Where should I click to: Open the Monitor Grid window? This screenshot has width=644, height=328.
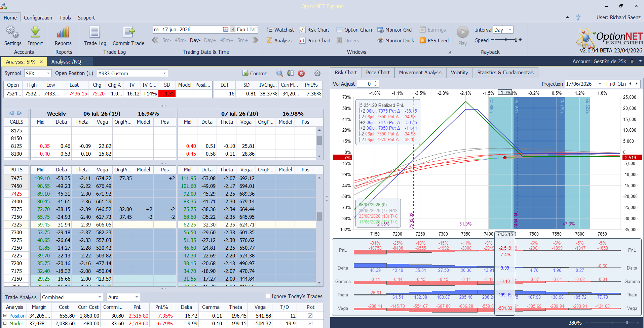(x=394, y=30)
